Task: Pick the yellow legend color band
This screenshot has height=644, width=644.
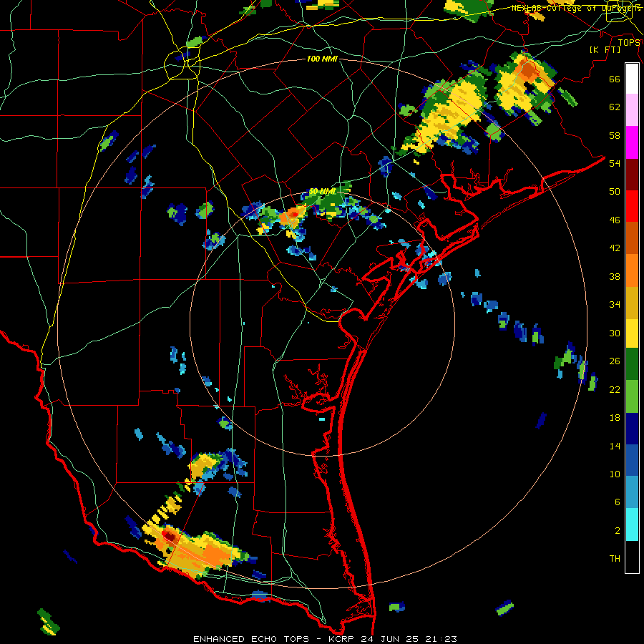Action: click(x=632, y=333)
